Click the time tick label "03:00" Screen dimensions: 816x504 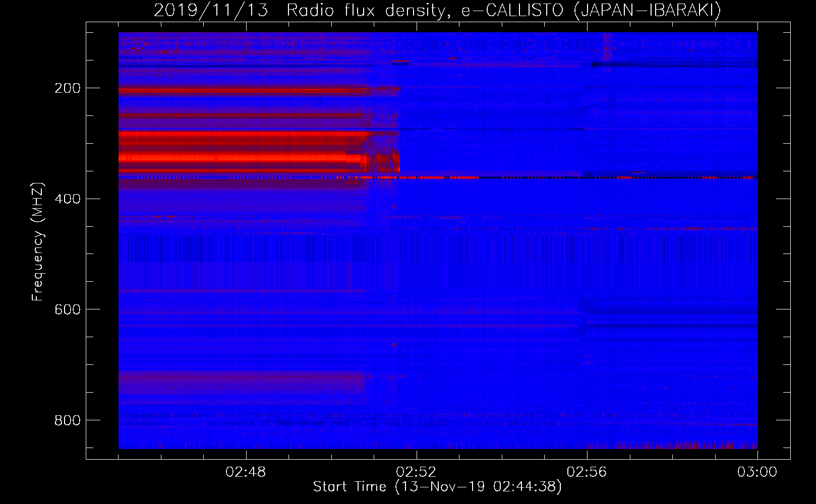(757, 472)
